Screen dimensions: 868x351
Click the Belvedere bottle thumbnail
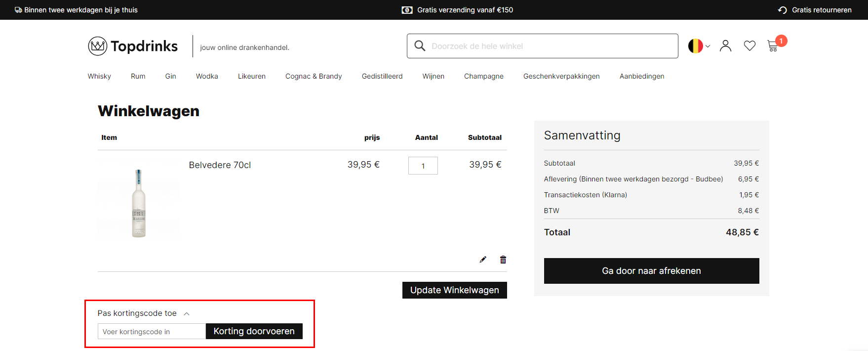[x=139, y=203]
